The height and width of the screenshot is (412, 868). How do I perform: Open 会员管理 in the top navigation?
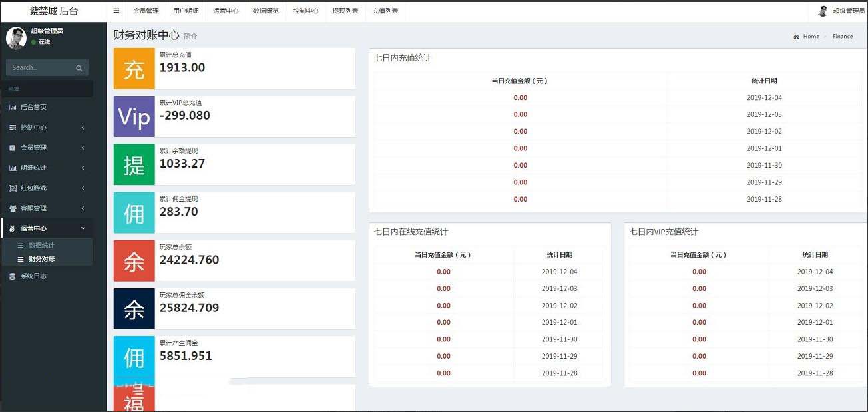(x=146, y=11)
